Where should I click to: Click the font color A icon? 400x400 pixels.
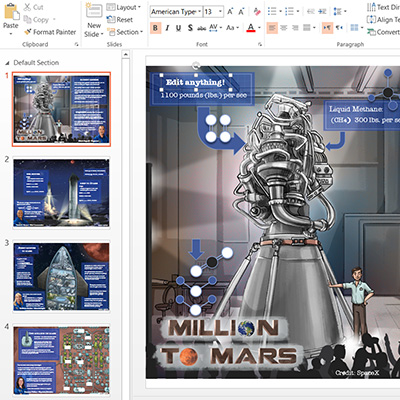click(251, 28)
